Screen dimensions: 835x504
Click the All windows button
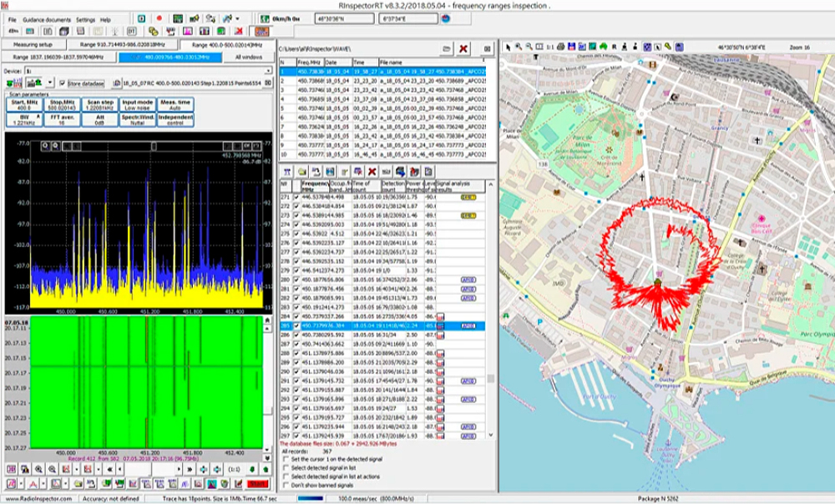coord(247,57)
